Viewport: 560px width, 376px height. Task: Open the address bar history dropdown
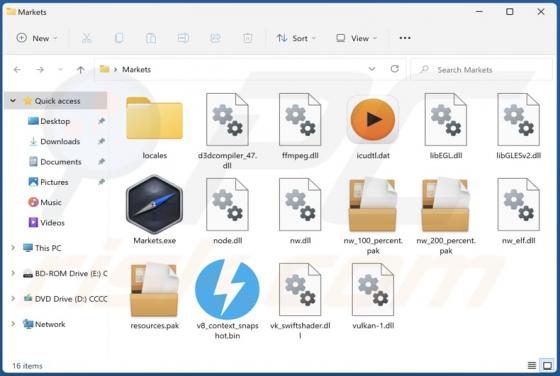point(372,69)
